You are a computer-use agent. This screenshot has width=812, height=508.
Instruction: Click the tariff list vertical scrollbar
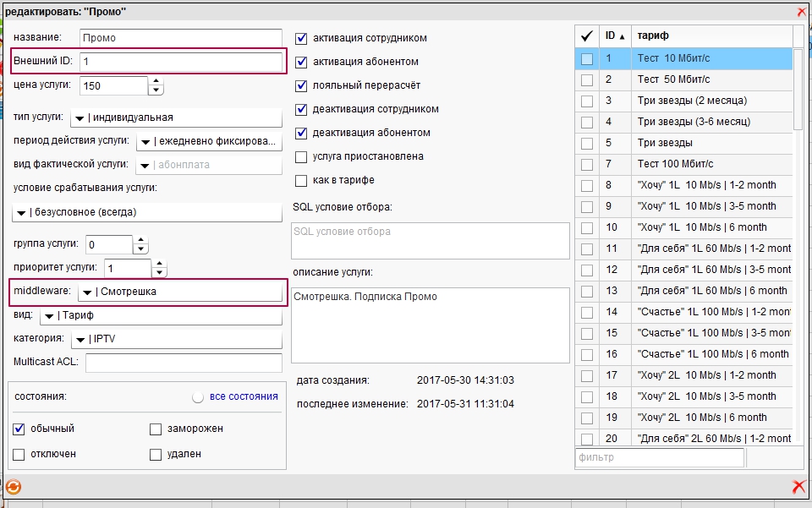(798, 85)
